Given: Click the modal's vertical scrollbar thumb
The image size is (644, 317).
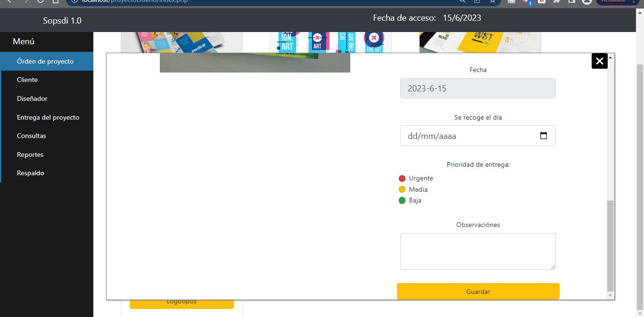Looking at the screenshot, I should 610,245.
